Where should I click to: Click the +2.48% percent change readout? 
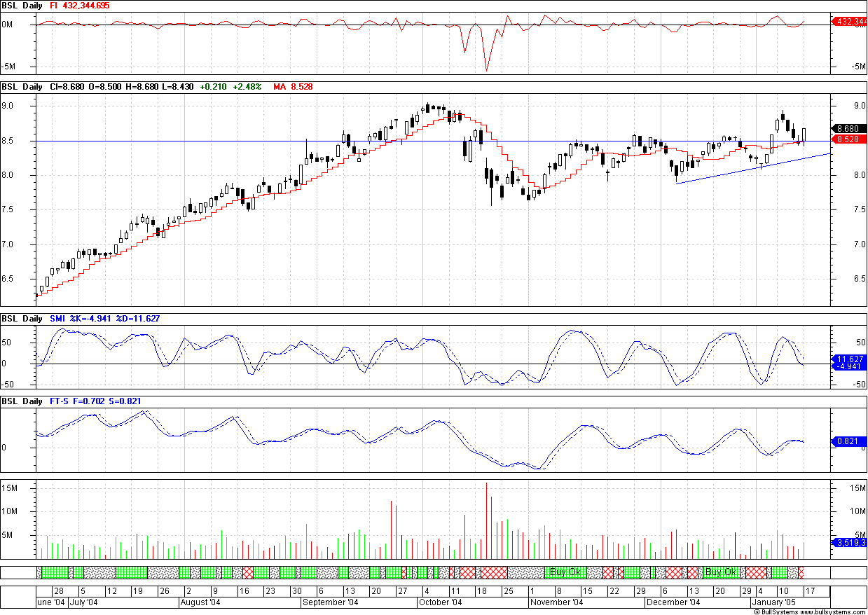coord(248,87)
